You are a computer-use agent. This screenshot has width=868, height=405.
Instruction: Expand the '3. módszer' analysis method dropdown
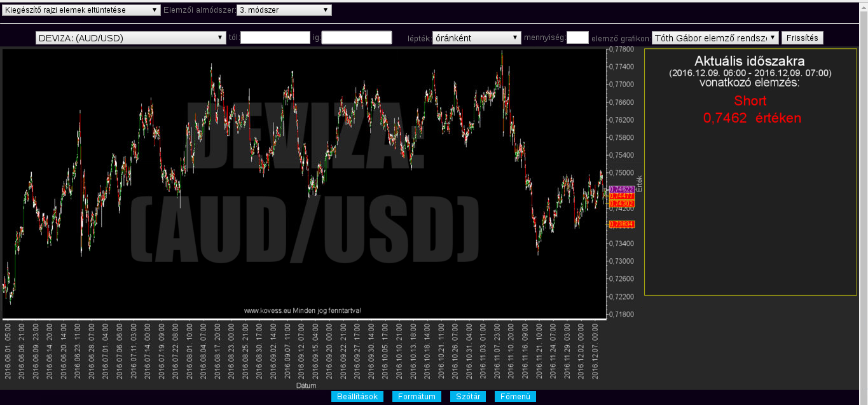pos(284,10)
